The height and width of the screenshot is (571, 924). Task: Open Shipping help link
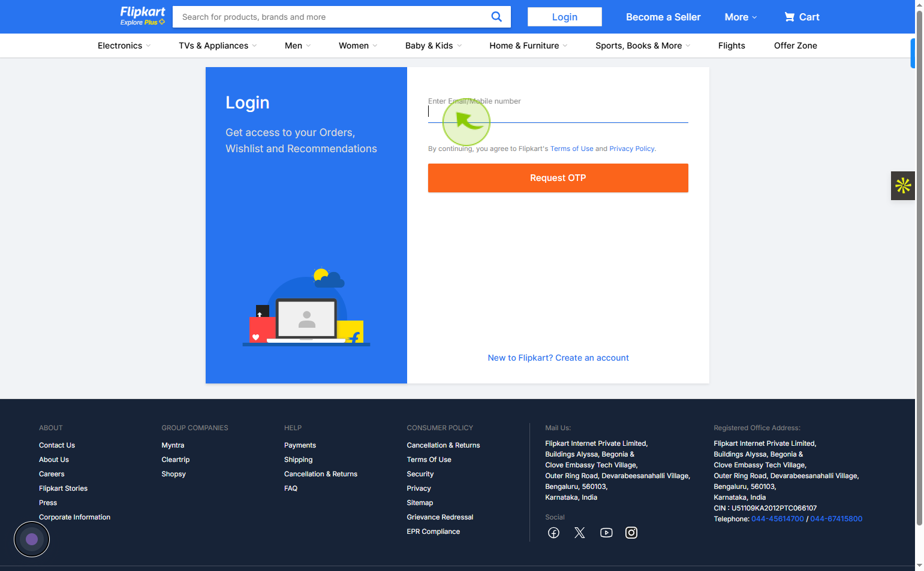click(298, 460)
